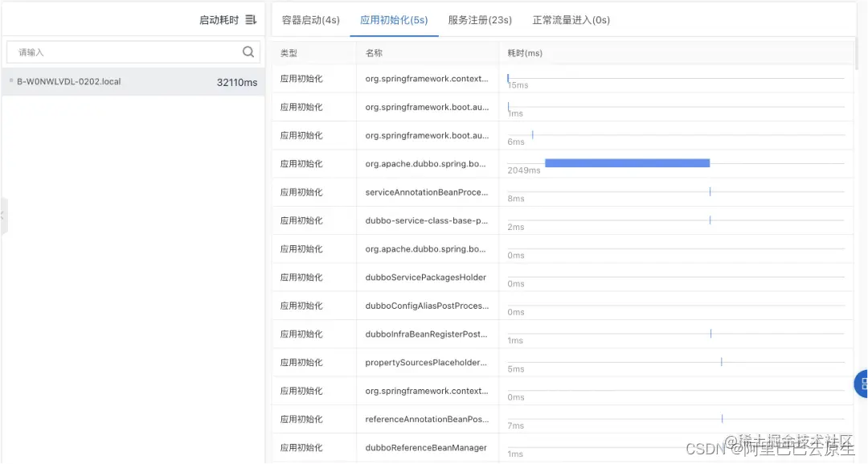Click the serviceAnnotationBeanProce... name cell

coord(427,192)
